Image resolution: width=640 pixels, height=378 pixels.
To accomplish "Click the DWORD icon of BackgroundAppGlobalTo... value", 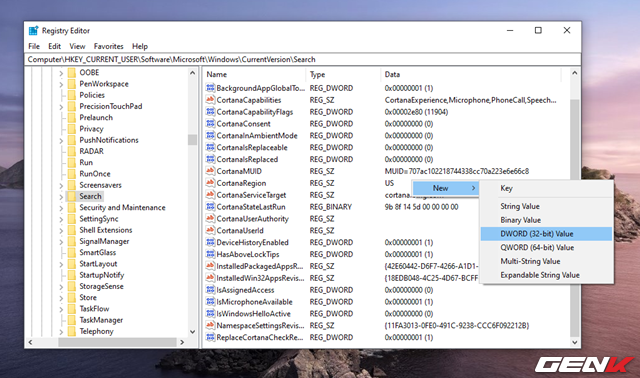I will coord(210,88).
